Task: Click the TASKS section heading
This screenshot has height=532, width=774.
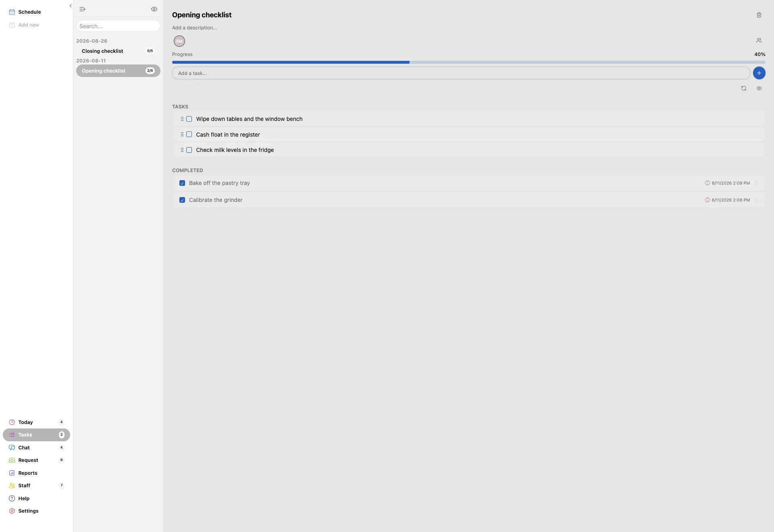Action: pos(180,107)
